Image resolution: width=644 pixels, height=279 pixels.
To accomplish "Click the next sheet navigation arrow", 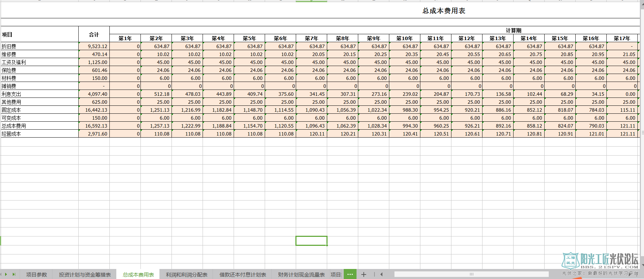I will (x=6, y=275).
